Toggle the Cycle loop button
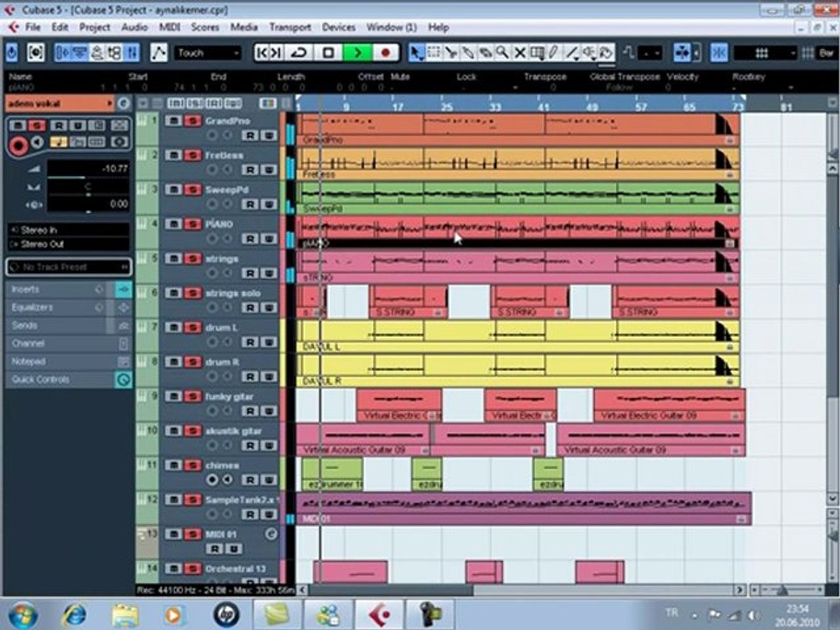The width and height of the screenshot is (840, 630). (x=298, y=52)
